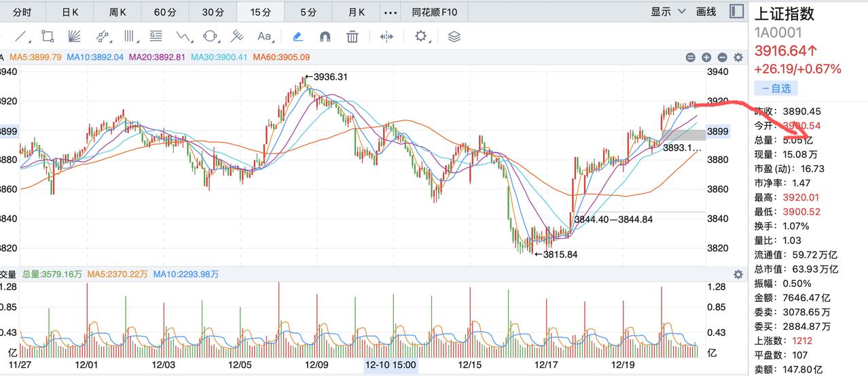Image resolution: width=868 pixels, height=376 pixels.
Task: Click the MA20:3892.81 indicator label
Action: click(157, 58)
